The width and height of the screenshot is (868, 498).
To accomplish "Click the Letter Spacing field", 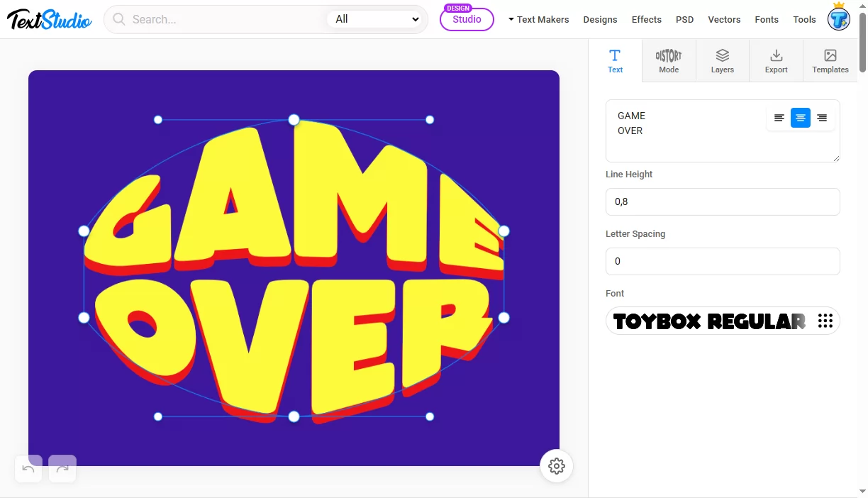I will pyautogui.click(x=723, y=261).
